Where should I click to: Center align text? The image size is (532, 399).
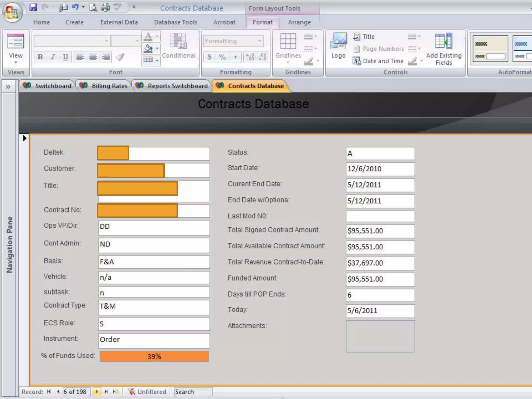(93, 57)
